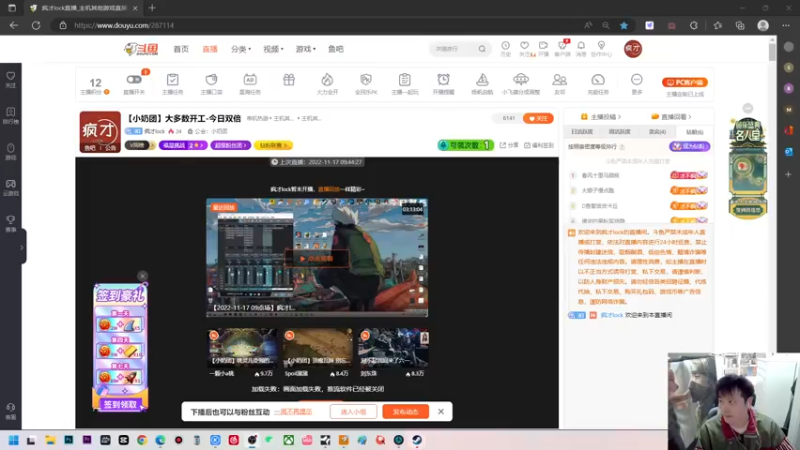
Task: Open Google Chrome from the Windows taskbar
Action: [141, 440]
